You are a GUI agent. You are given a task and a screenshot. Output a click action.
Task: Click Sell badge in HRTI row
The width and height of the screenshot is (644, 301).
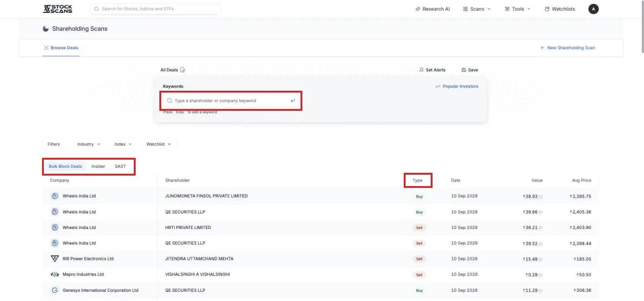419,228
